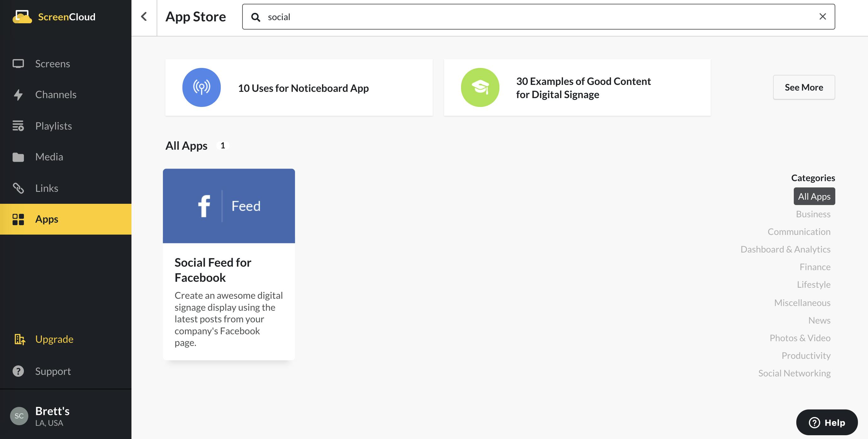
Task: Open Channels via the lightning bolt icon
Action: tap(18, 95)
